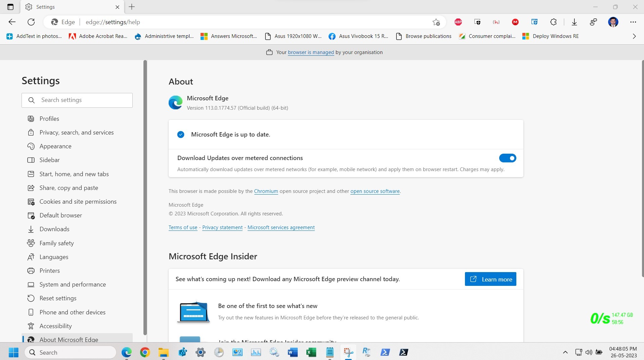Add this page to favorites star icon
The image size is (644, 360).
tap(436, 22)
